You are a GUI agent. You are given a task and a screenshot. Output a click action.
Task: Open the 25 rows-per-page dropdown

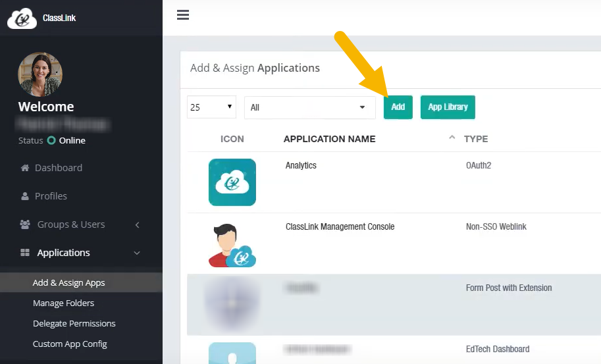tap(211, 107)
